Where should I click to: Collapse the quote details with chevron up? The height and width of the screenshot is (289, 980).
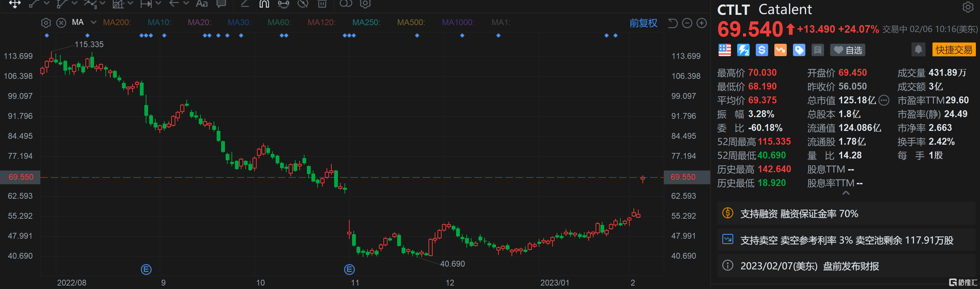click(846, 193)
